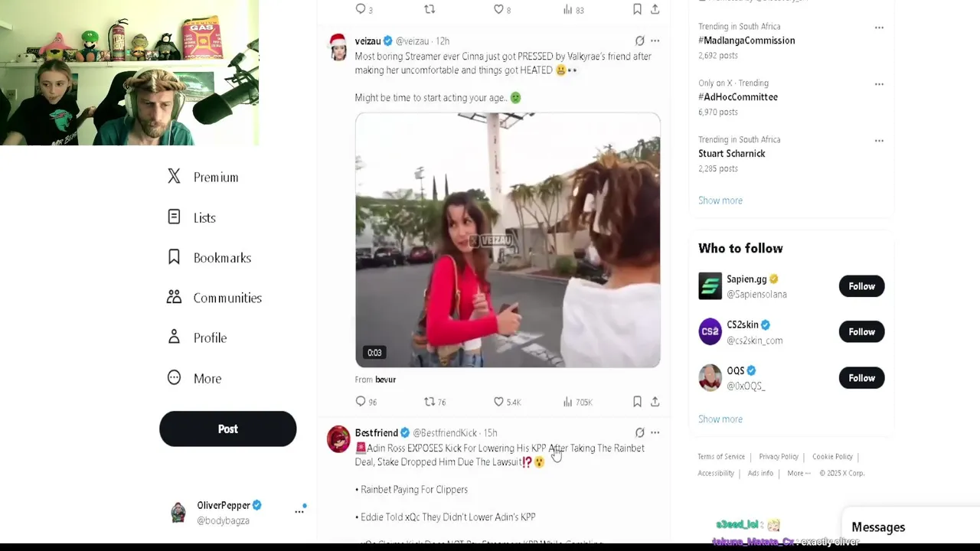Image resolution: width=980 pixels, height=551 pixels.
Task: Click the black Post button
Action: pos(227,429)
